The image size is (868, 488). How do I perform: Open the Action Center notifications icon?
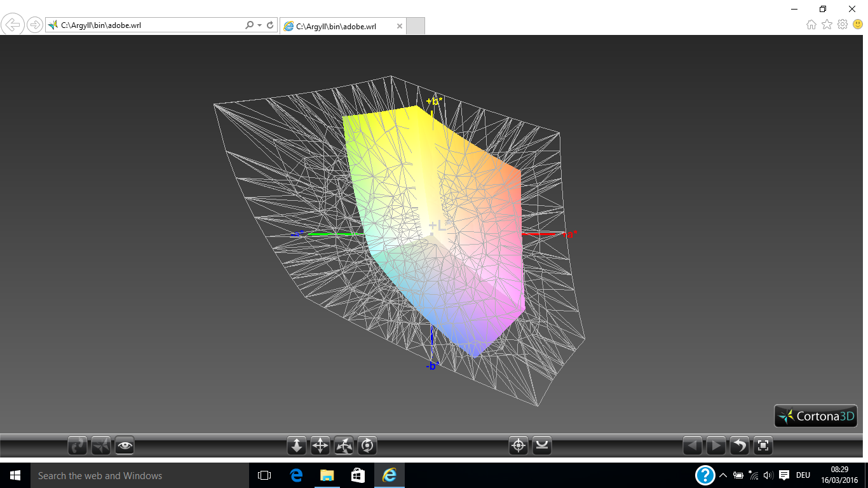784,475
